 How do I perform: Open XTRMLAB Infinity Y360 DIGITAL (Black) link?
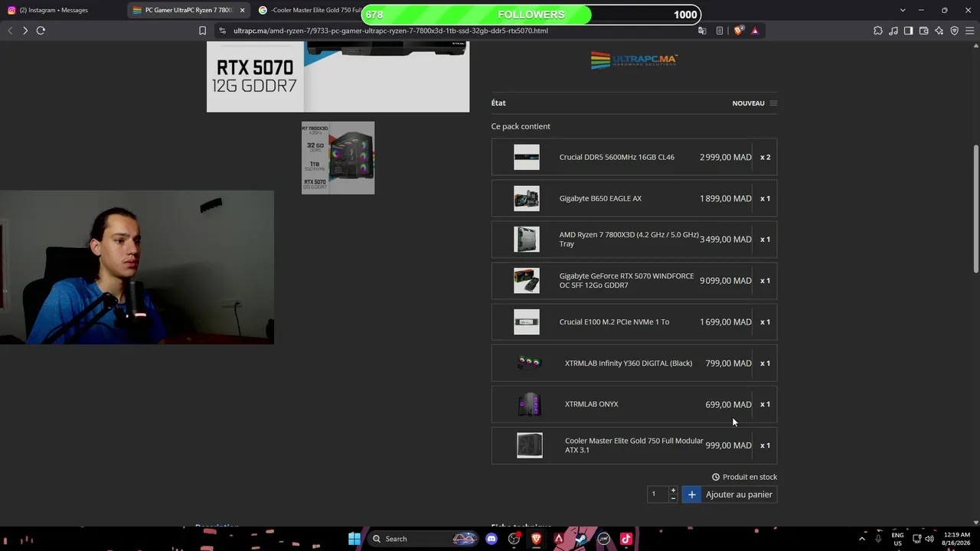(x=629, y=364)
